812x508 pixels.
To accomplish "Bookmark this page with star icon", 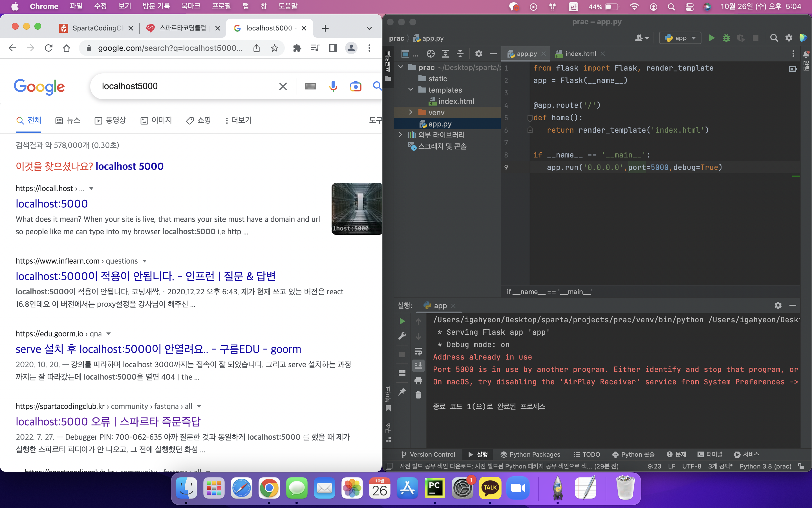I will pyautogui.click(x=274, y=48).
